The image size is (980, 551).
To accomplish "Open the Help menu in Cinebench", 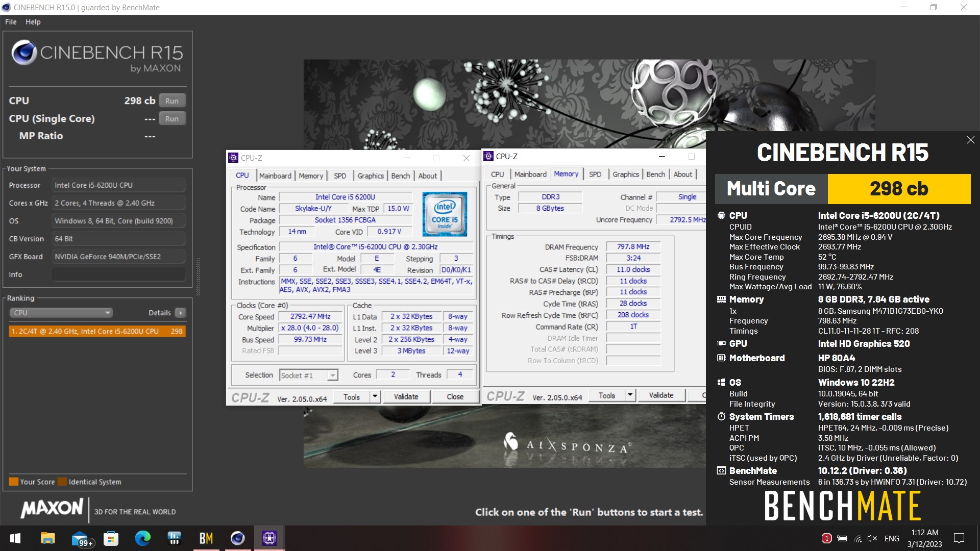I will coord(33,22).
